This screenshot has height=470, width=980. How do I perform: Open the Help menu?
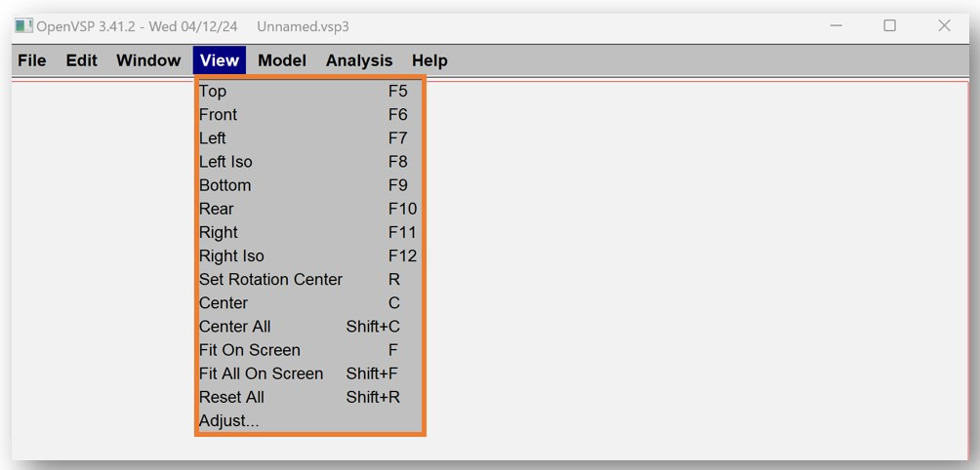429,60
